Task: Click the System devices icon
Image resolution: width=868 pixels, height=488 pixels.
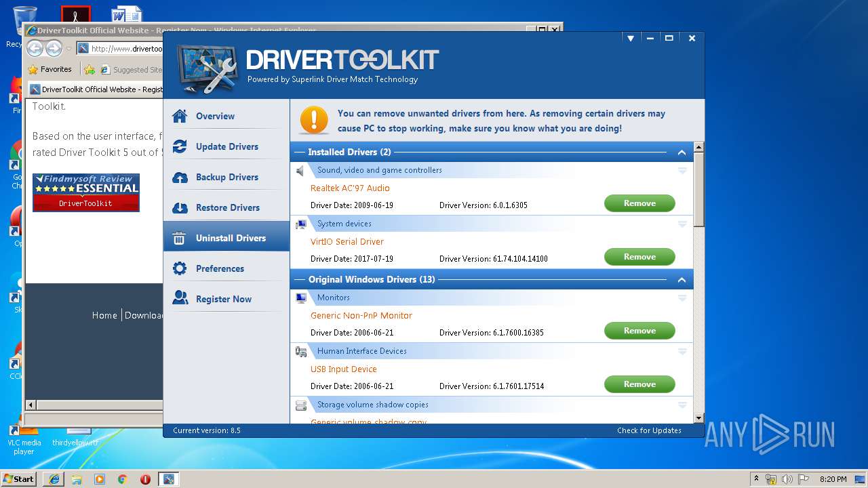Action: point(301,224)
